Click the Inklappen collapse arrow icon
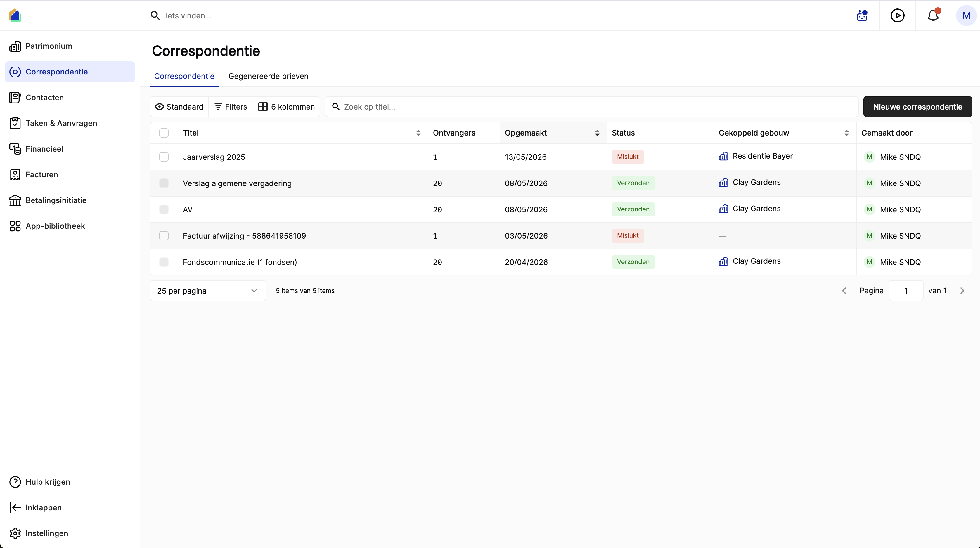Screen dimensions: 980x548 (x=15, y=508)
